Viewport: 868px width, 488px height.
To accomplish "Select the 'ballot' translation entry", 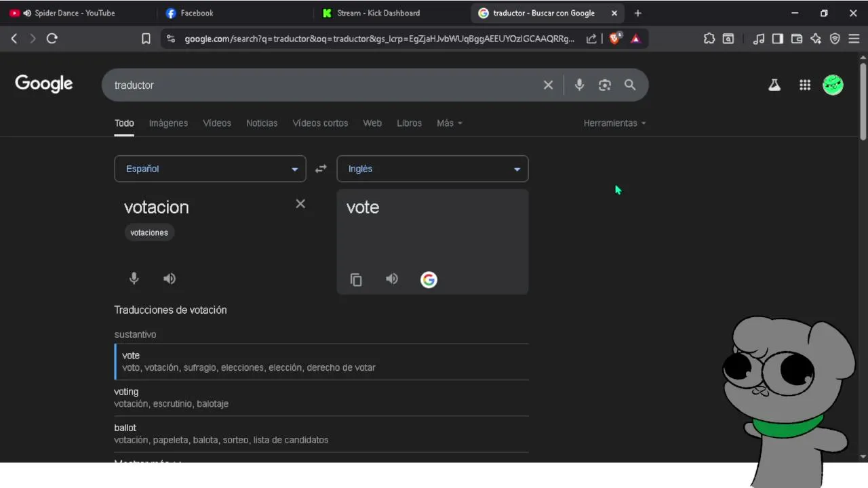I will (321, 434).
